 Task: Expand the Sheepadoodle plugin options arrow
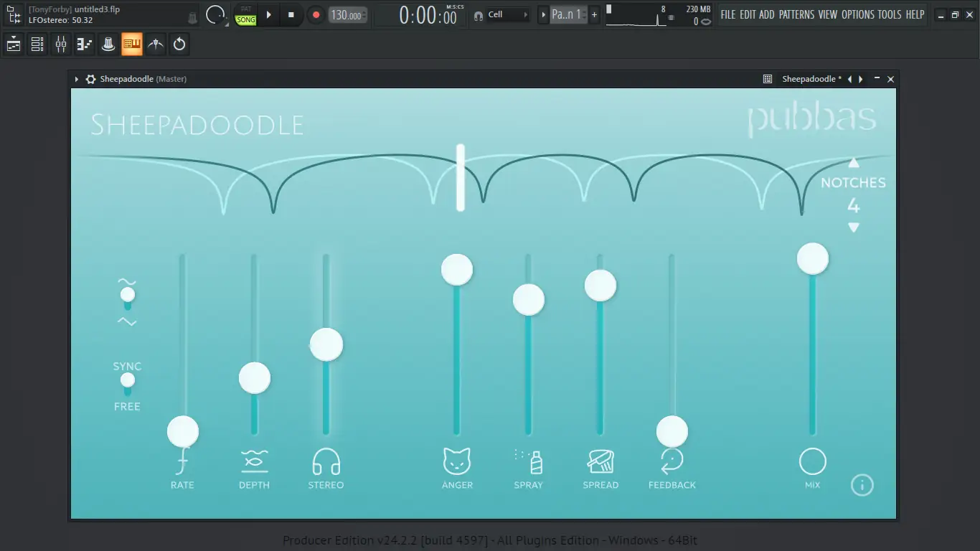pyautogui.click(x=77, y=79)
